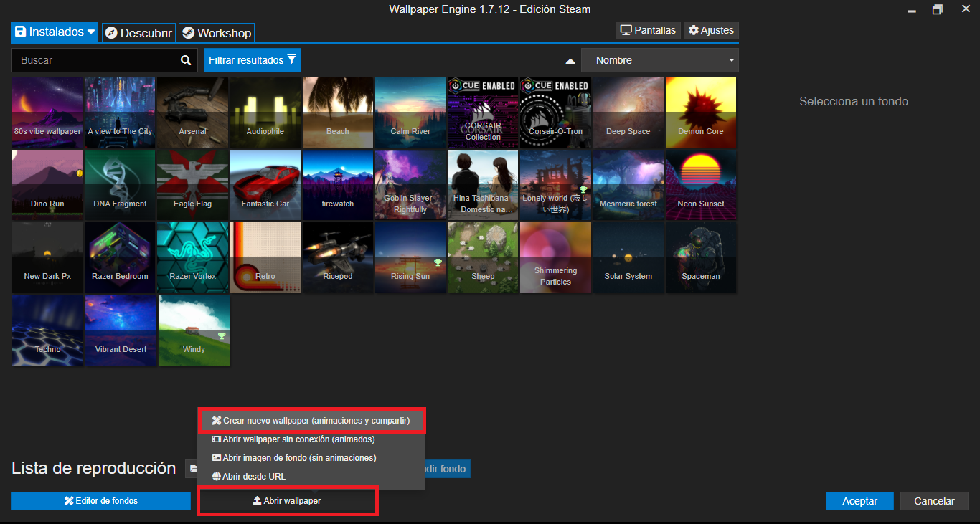The width and height of the screenshot is (980, 524).
Task: Select the Hina Tachibana wallpaper
Action: tap(484, 186)
